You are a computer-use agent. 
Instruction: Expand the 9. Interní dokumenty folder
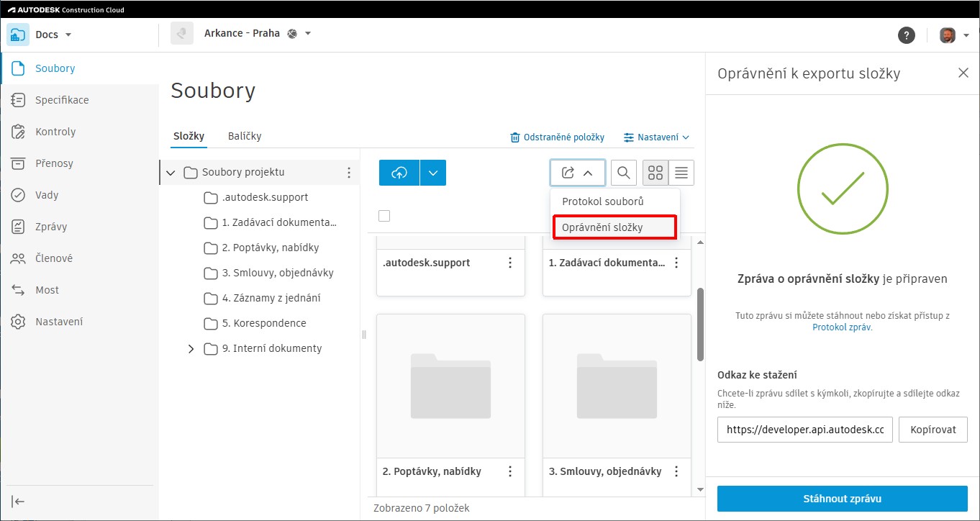coord(191,349)
